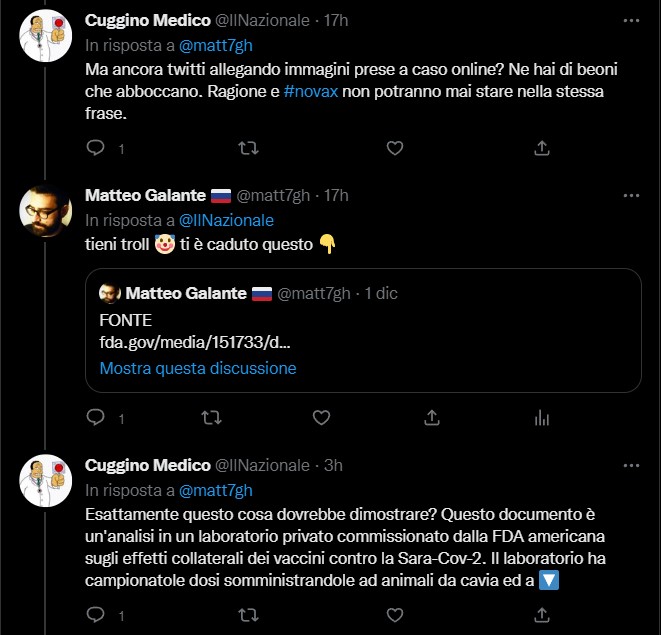Open Cuggino Medico's avatar on first tweet
Screen dimensions: 661x635
click(45, 38)
